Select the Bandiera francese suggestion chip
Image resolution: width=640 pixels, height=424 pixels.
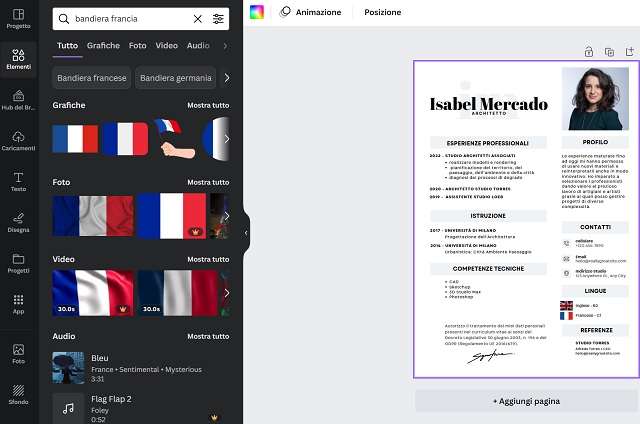[x=91, y=78]
